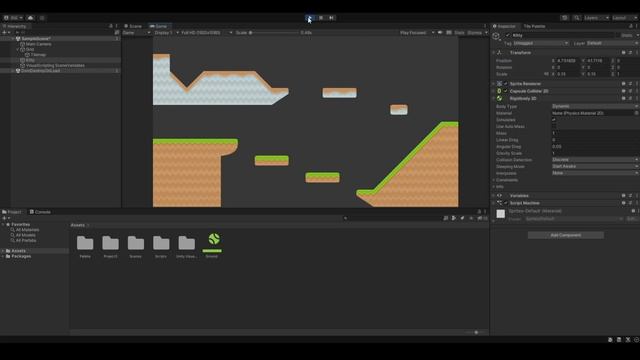Viewport: 640px width, 360px height.
Task: Open the Game view mode dropdown
Action: pos(136,33)
